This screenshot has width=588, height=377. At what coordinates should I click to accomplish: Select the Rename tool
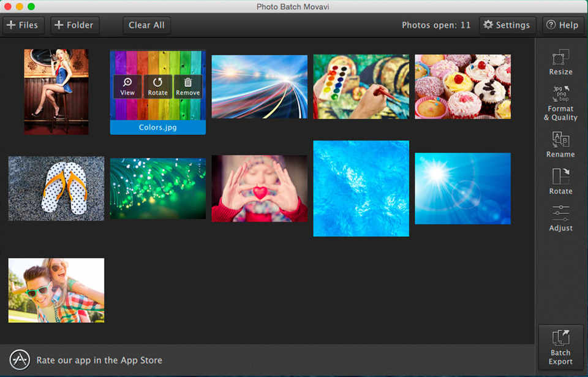coord(560,145)
